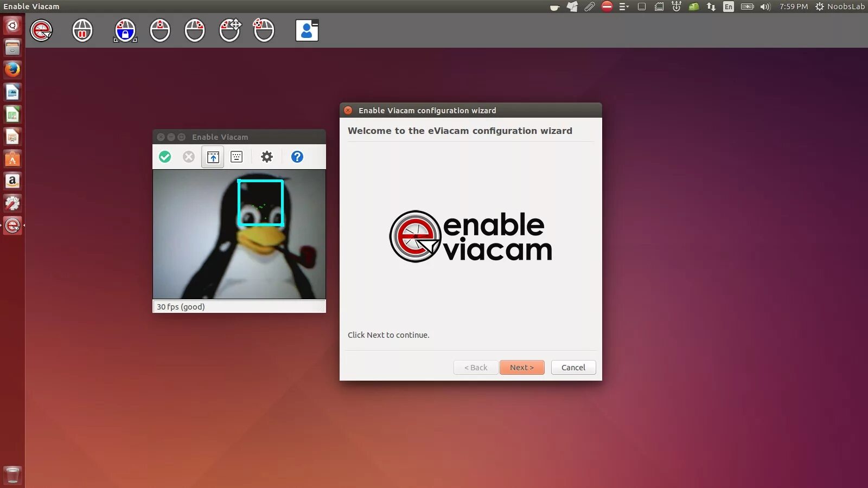Click the 7:59 PM clock

pyautogui.click(x=794, y=7)
